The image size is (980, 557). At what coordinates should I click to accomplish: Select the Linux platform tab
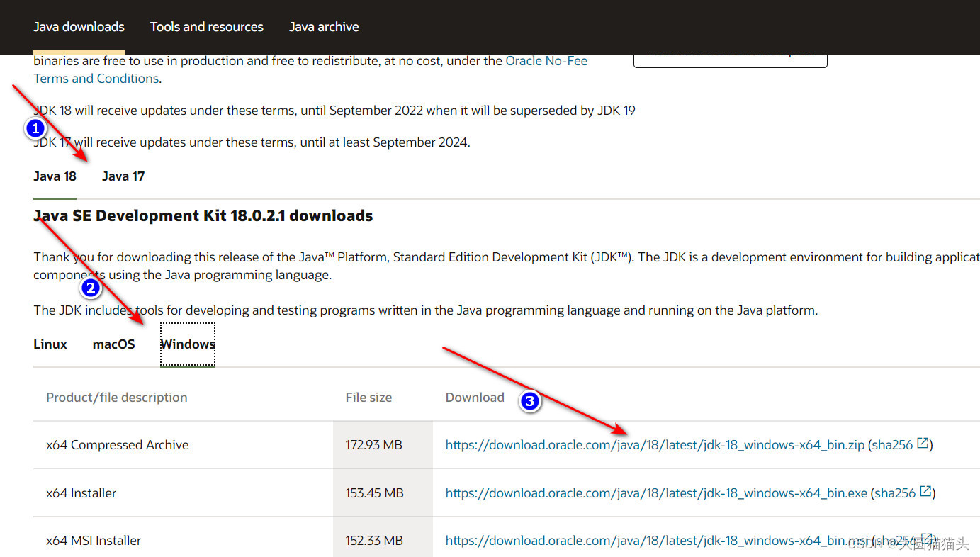[50, 344]
